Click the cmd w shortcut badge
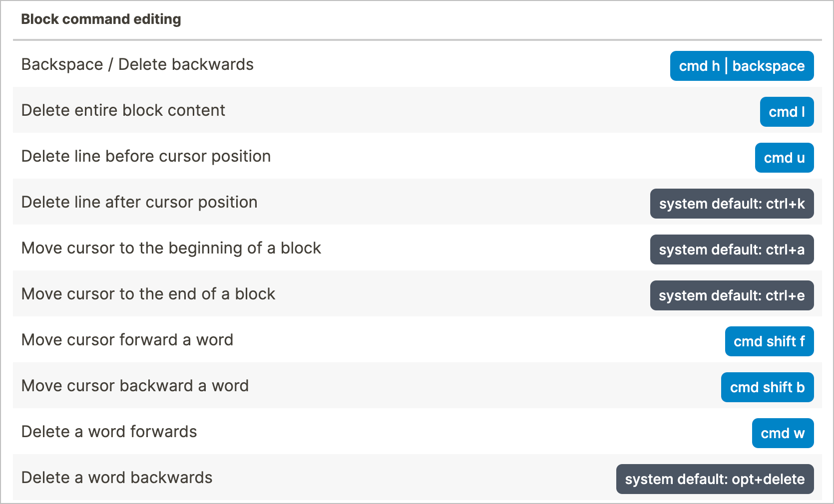Screen dimensions: 834x504 click(783, 433)
